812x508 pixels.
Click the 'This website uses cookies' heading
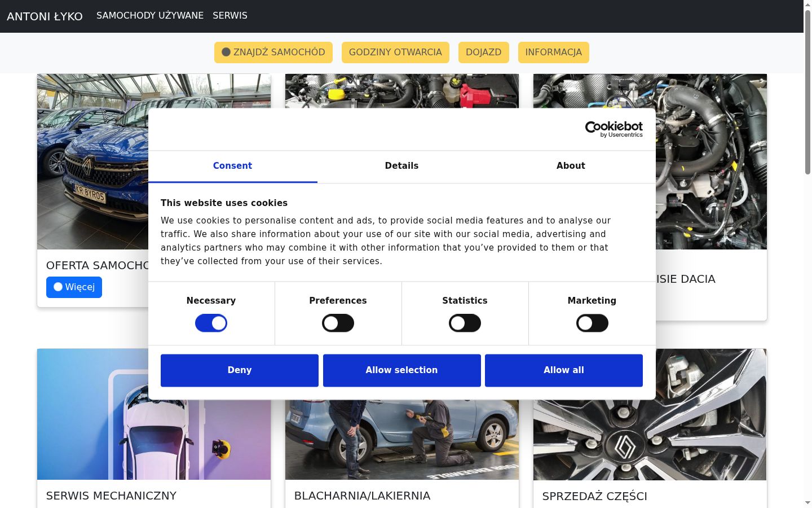(x=224, y=203)
